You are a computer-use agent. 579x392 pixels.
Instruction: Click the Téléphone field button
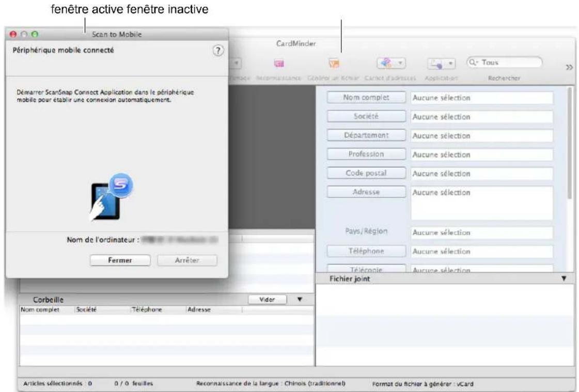point(366,251)
